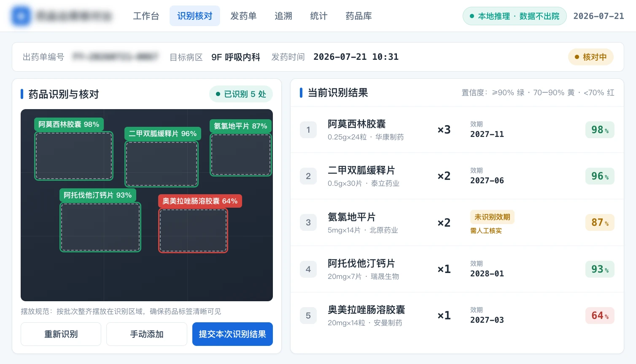
Task: Go to the 追溯 tab
Action: (283, 16)
